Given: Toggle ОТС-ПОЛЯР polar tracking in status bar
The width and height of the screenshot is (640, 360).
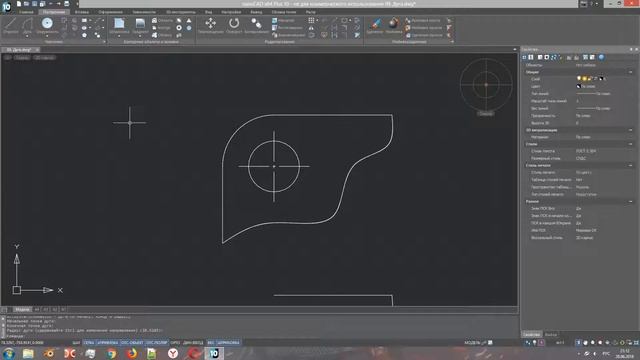Looking at the screenshot, I should pyautogui.click(x=157, y=342).
